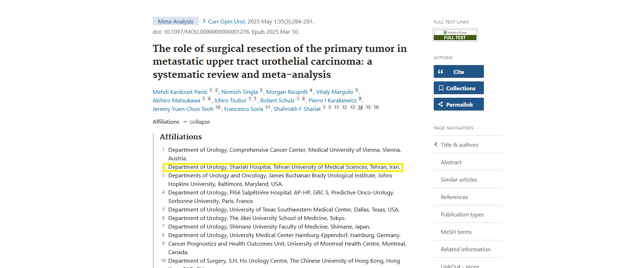Click the Meta-Analysis publication type badge

coord(175,22)
